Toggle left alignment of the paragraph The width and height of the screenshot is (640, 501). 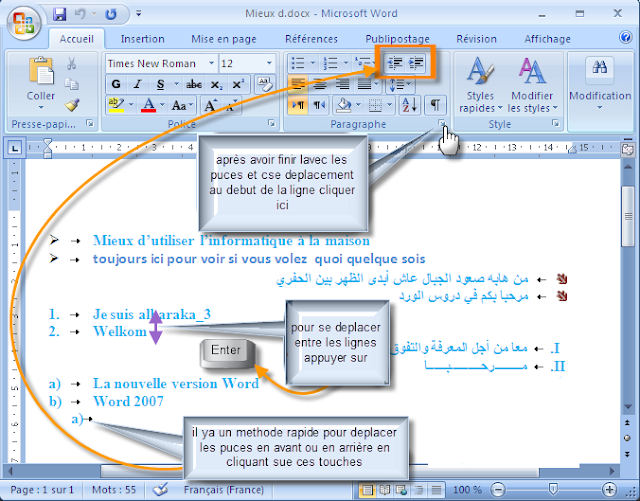point(298,85)
